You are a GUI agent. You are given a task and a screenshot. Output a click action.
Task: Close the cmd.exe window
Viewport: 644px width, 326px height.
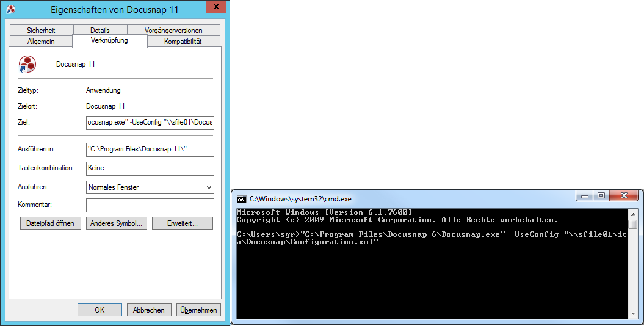tap(624, 196)
